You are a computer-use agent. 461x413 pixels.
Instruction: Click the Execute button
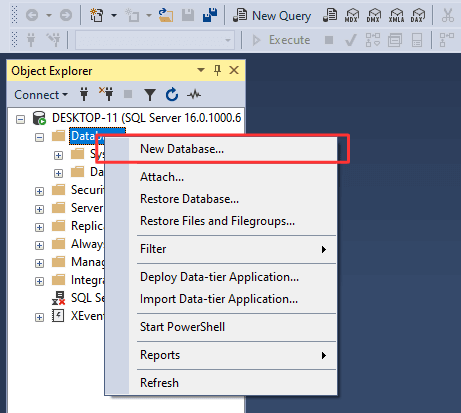pyautogui.click(x=281, y=40)
